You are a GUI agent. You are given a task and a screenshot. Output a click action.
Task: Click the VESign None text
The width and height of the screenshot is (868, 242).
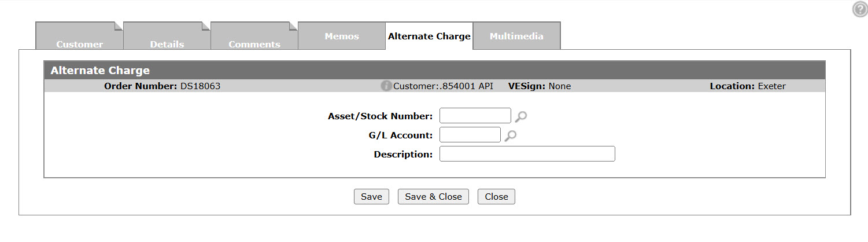[540, 86]
